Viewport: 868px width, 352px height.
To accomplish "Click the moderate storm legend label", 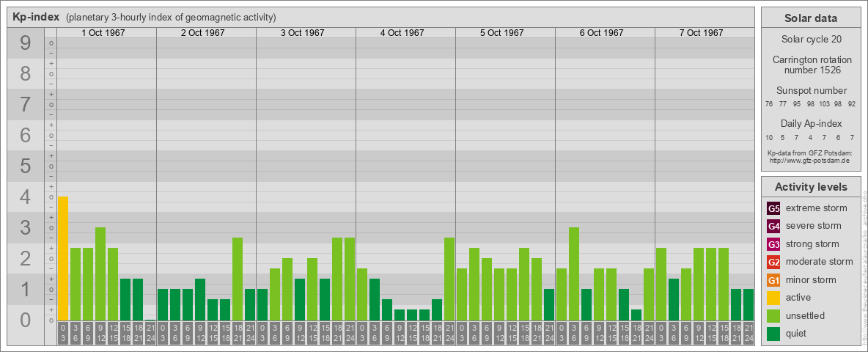I will pyautogui.click(x=820, y=262).
